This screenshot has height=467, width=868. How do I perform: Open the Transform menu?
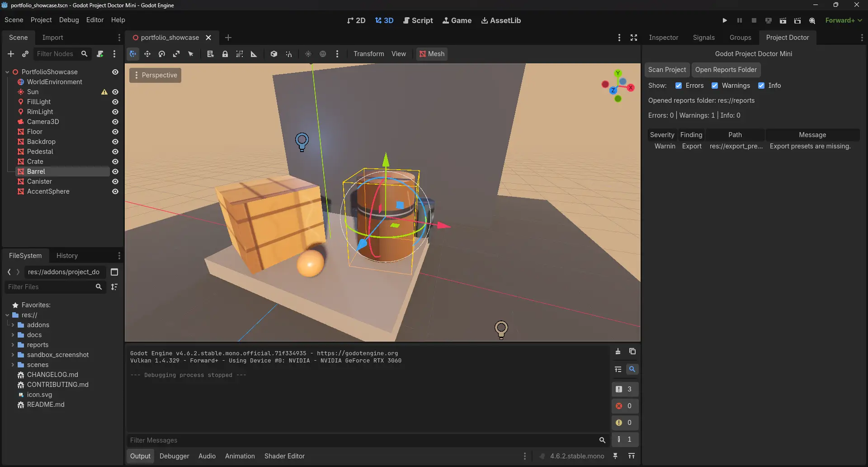[368, 54]
